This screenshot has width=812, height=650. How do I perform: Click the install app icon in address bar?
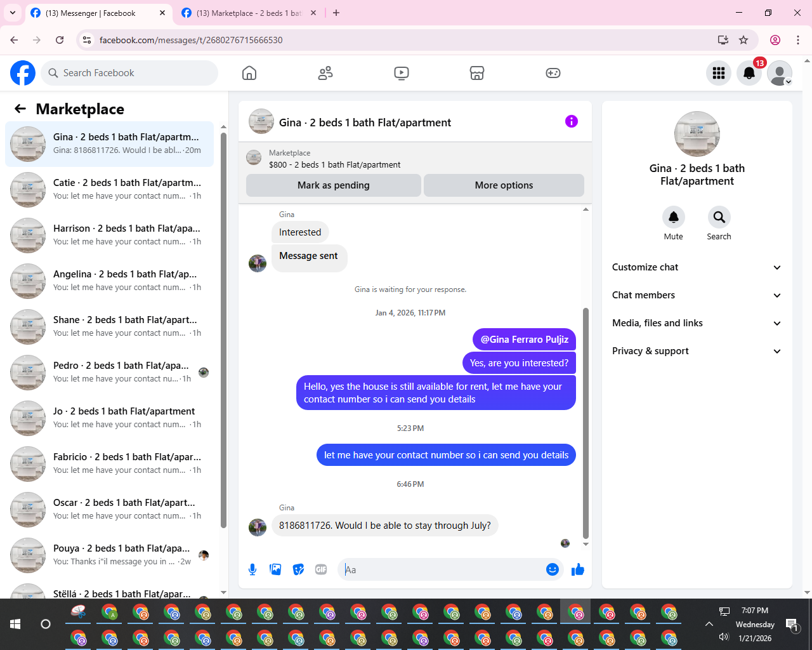point(723,40)
